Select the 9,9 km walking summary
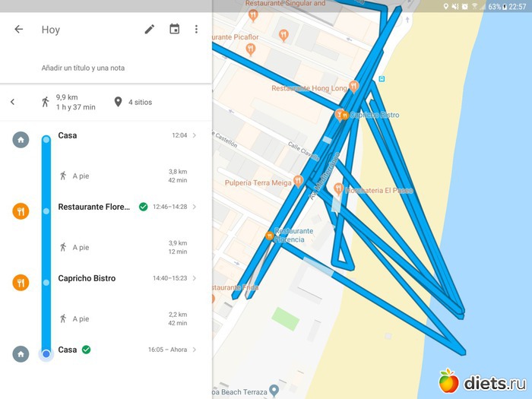 tap(68, 102)
